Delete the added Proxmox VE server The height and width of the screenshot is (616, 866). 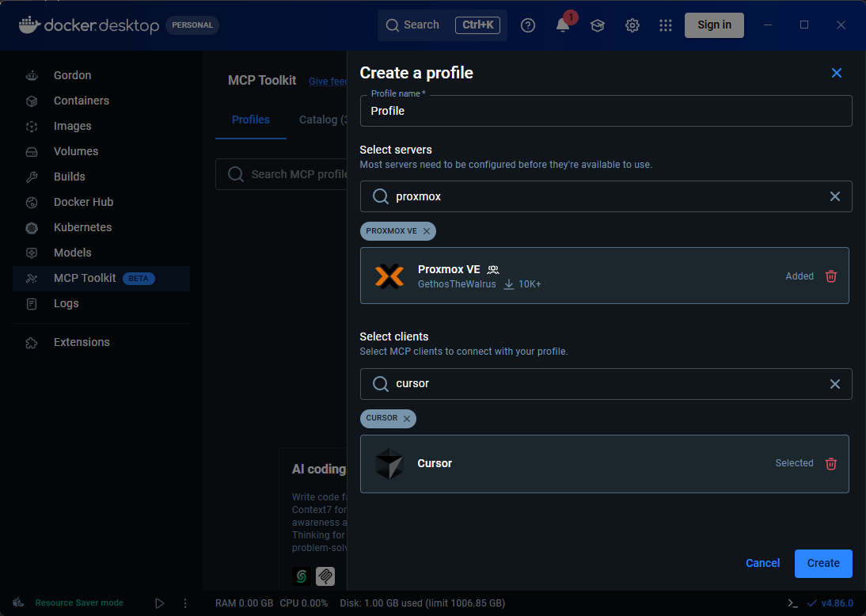click(831, 276)
